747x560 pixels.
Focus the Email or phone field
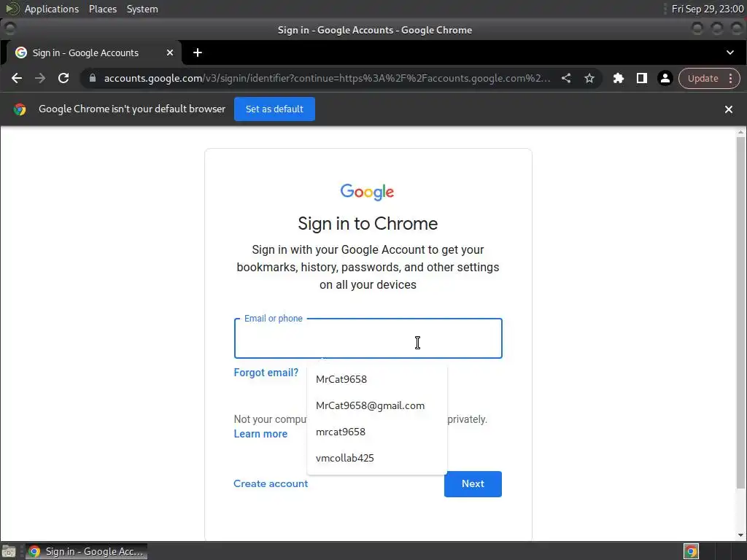click(368, 338)
